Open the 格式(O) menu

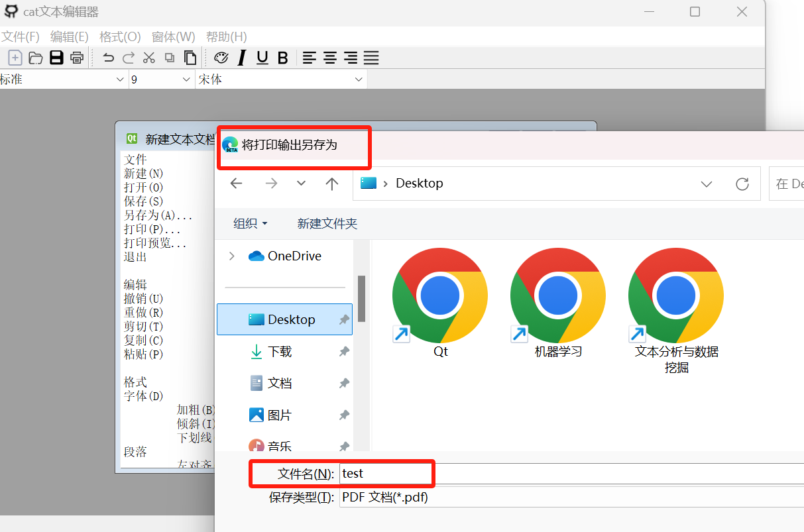[120, 36]
